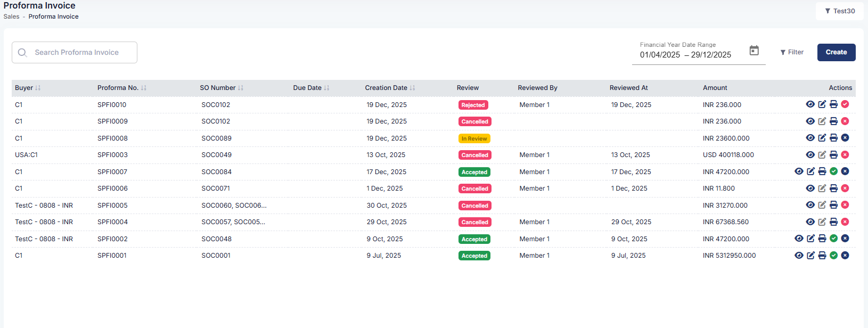
Task: Go to Sales in breadcrumb
Action: (x=11, y=17)
